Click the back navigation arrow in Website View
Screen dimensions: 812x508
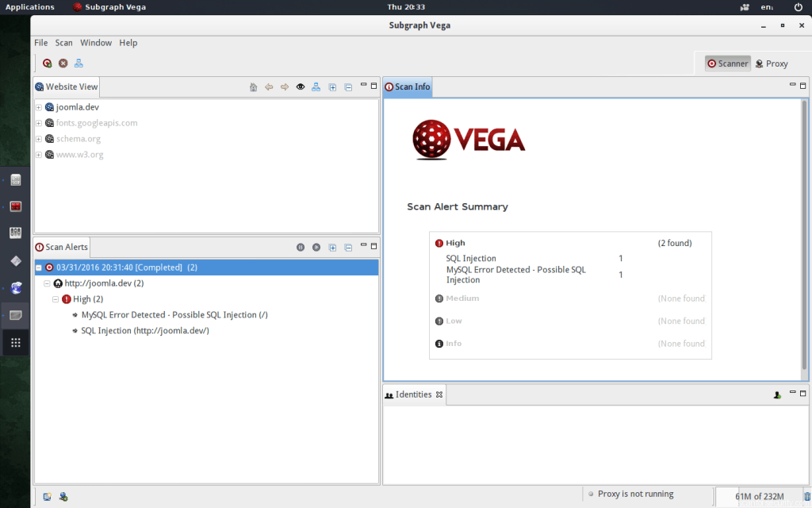pyautogui.click(x=268, y=87)
